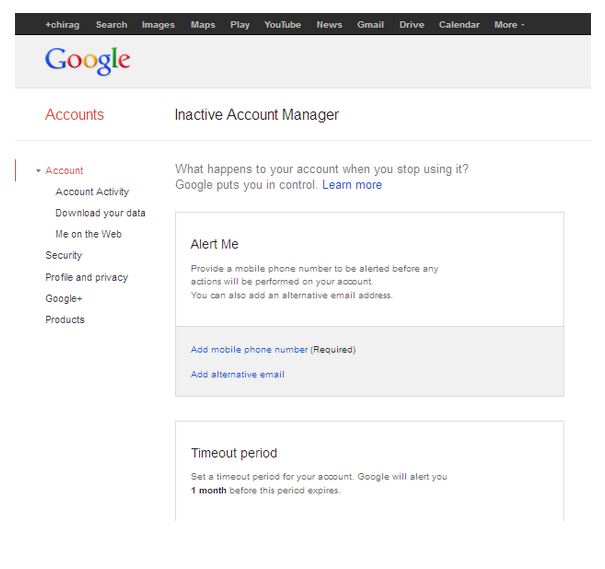The height and width of the screenshot is (569, 605).
Task: Click the Learn more link
Action: tap(352, 185)
